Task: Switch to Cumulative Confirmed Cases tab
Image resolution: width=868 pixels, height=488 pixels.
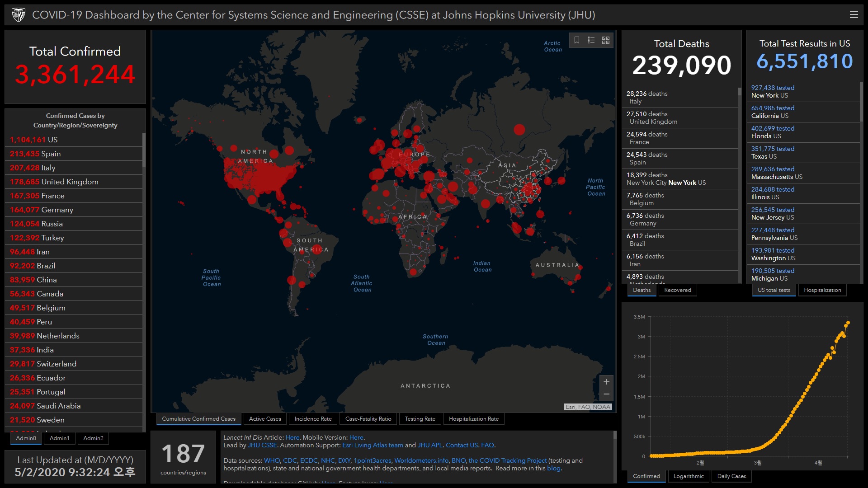Action: (x=199, y=419)
